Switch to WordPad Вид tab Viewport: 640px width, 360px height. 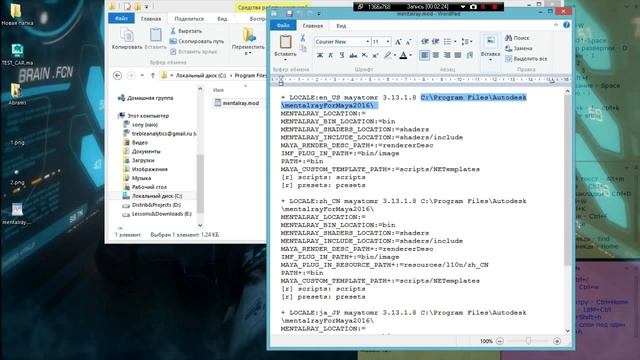coord(341,26)
